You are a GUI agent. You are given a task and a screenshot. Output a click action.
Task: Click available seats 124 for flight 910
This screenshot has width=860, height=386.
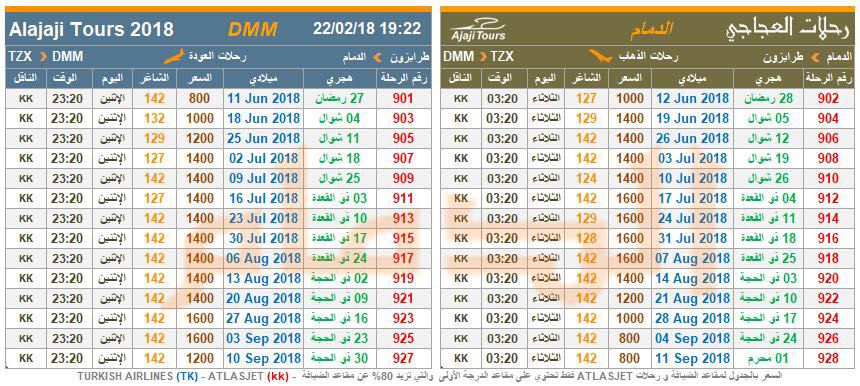coord(586,179)
